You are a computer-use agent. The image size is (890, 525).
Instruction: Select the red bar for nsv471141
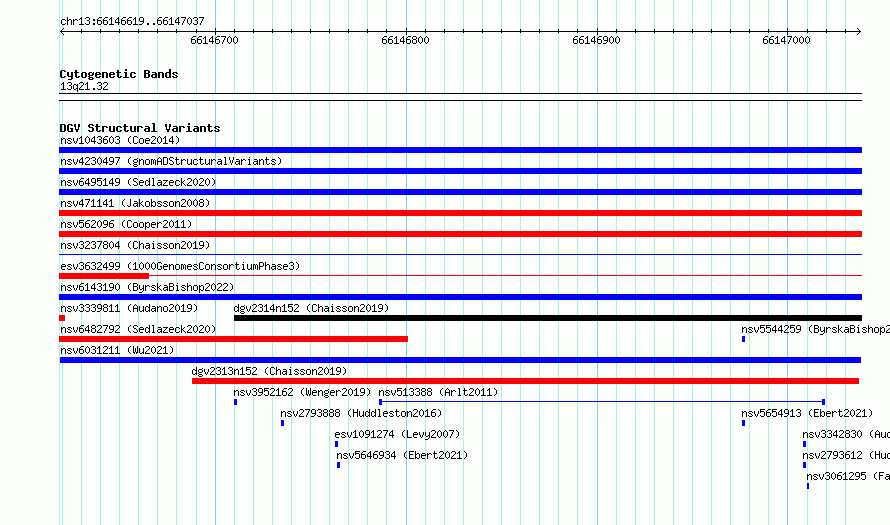click(460, 213)
